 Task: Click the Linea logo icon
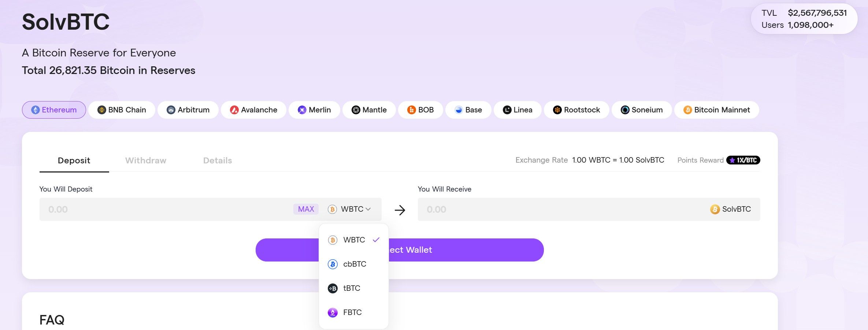tap(507, 110)
